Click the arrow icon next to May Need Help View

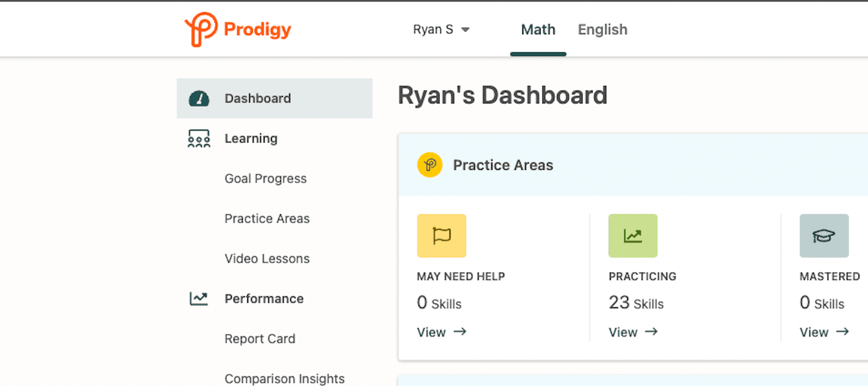coord(459,332)
